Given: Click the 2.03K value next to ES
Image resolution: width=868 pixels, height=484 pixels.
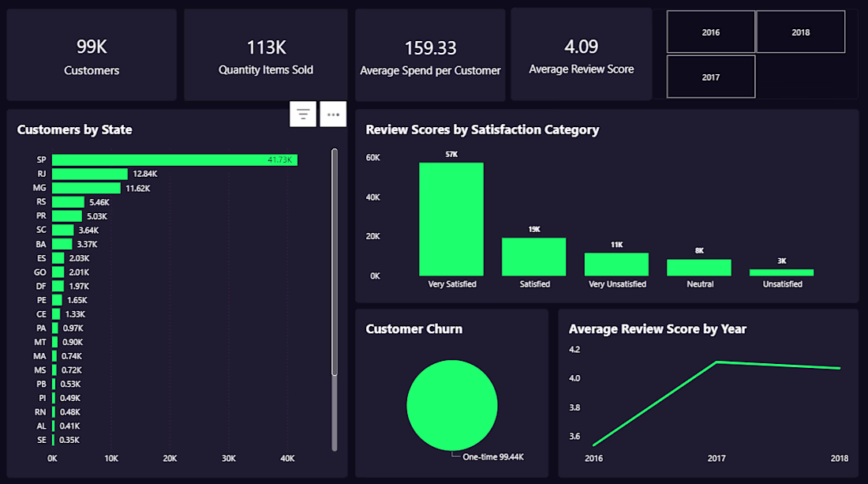Looking at the screenshot, I should 79,258.
